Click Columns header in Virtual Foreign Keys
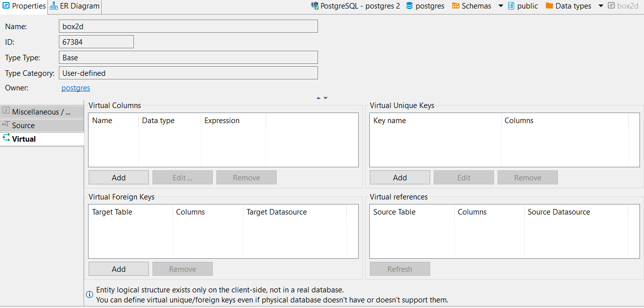The width and height of the screenshot is (644, 308). (x=208, y=212)
